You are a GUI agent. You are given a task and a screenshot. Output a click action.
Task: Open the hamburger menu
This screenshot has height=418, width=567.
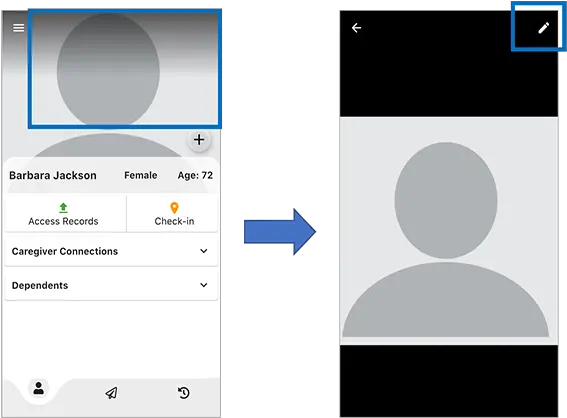click(18, 28)
